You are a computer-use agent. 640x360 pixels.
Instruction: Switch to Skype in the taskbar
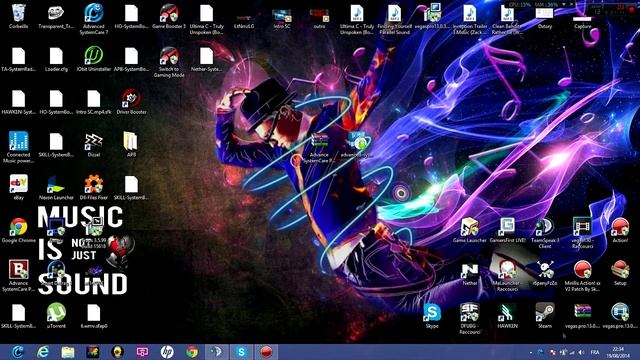pos(241,352)
